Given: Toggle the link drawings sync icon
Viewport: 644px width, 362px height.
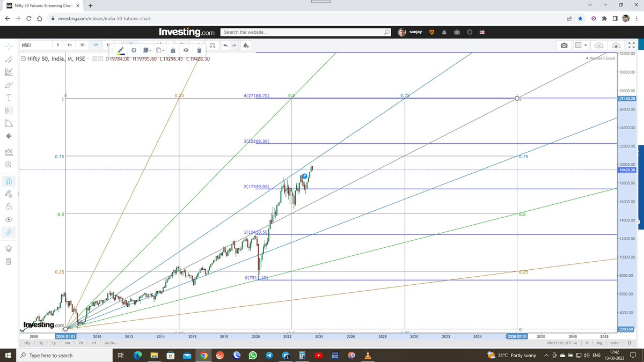Looking at the screenshot, I should tap(8, 232).
